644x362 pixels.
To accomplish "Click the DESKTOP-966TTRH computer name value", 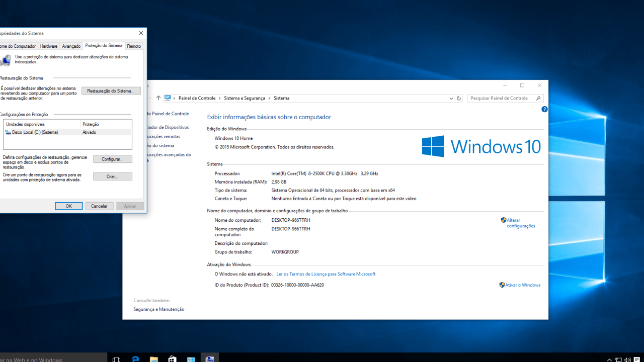I will (291, 220).
